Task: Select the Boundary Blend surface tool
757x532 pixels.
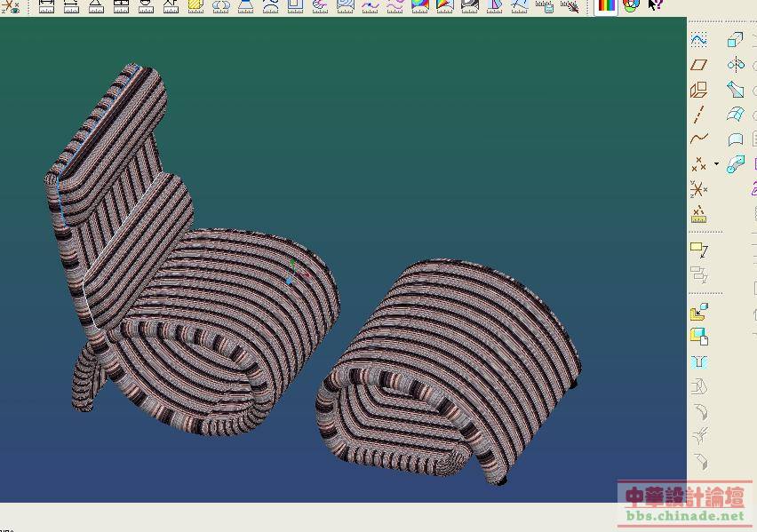Action: point(736,115)
